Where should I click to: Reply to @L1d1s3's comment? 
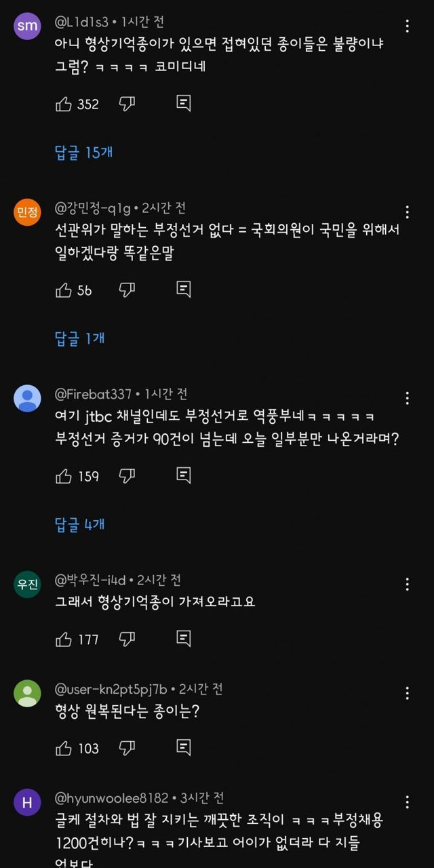coord(183,104)
